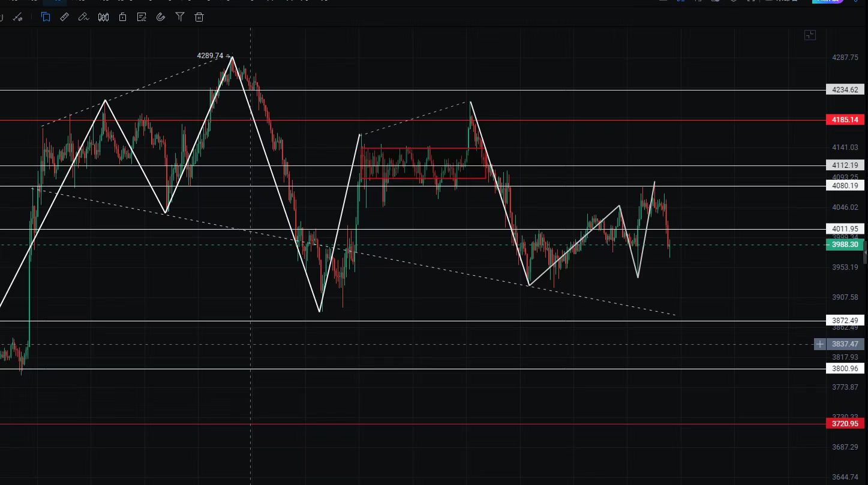Click the green current price tag 3988.30
The image size is (868, 485).
(x=845, y=245)
